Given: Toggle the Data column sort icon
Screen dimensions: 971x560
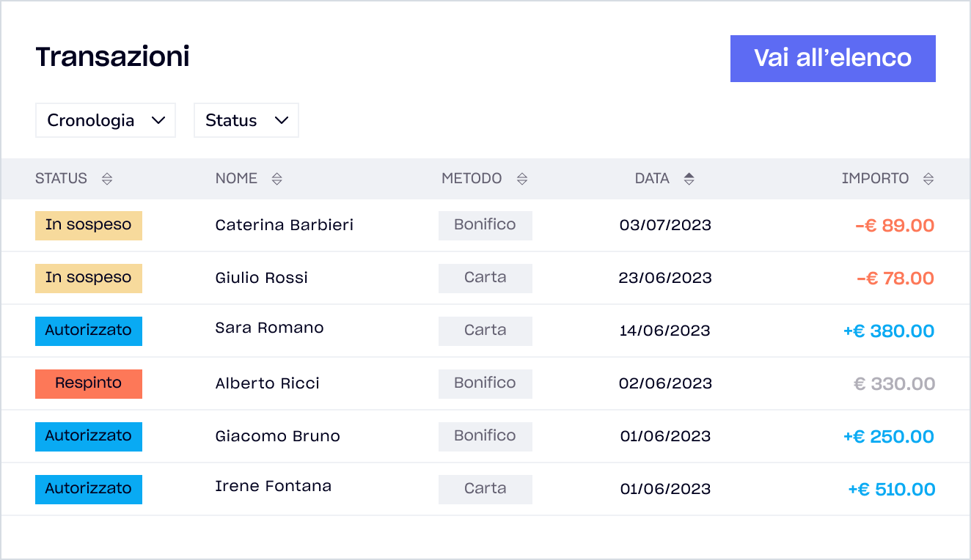Looking at the screenshot, I should 689,179.
